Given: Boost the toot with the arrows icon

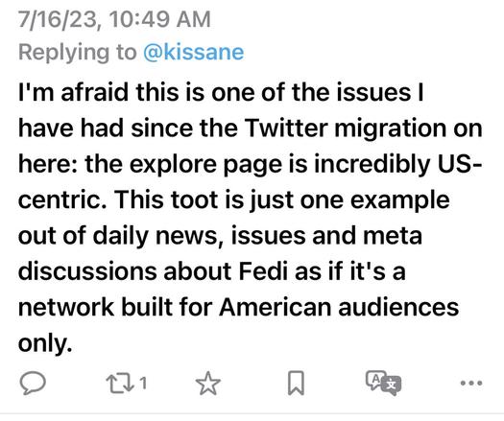Looking at the screenshot, I should pyautogui.click(x=120, y=383).
